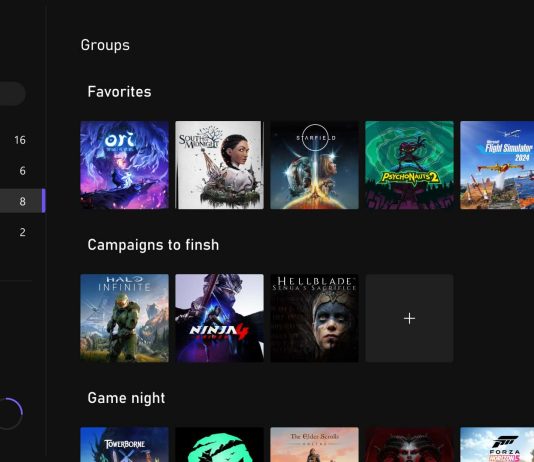
Task: Open the Psychonauts 2 tile
Action: click(x=409, y=165)
